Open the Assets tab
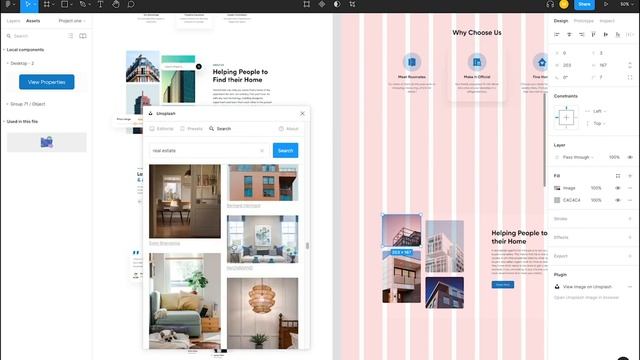 [x=33, y=21]
